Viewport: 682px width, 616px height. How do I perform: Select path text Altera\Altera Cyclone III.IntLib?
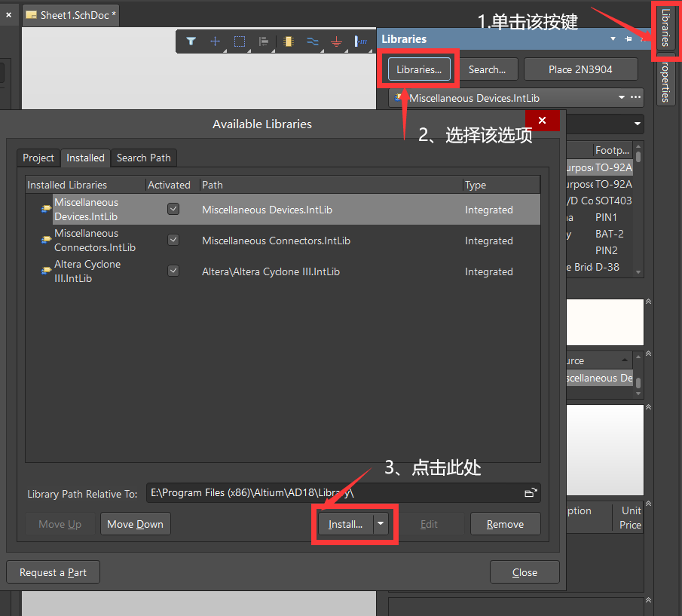(x=271, y=271)
